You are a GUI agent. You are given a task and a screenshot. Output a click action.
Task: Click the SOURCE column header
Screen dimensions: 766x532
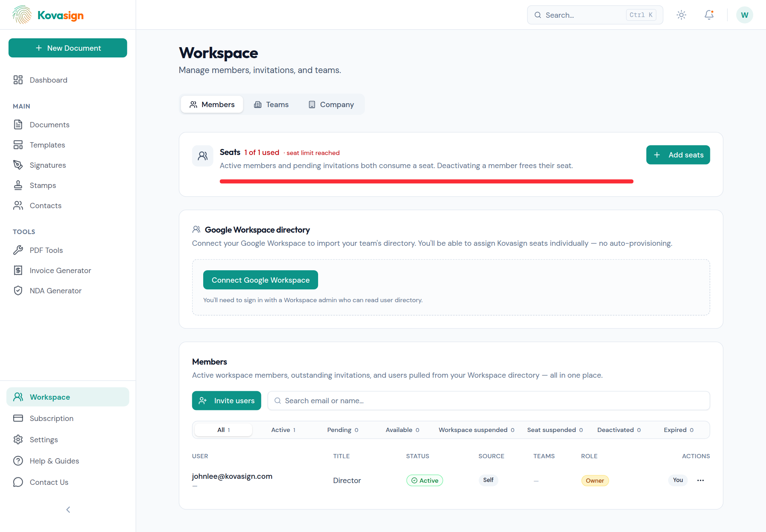click(491, 456)
